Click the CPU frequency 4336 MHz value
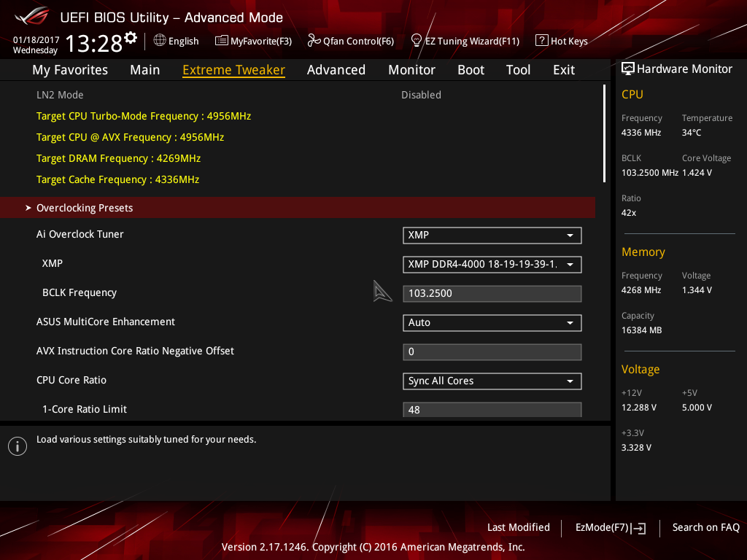This screenshot has height=560, width=747. [641, 133]
